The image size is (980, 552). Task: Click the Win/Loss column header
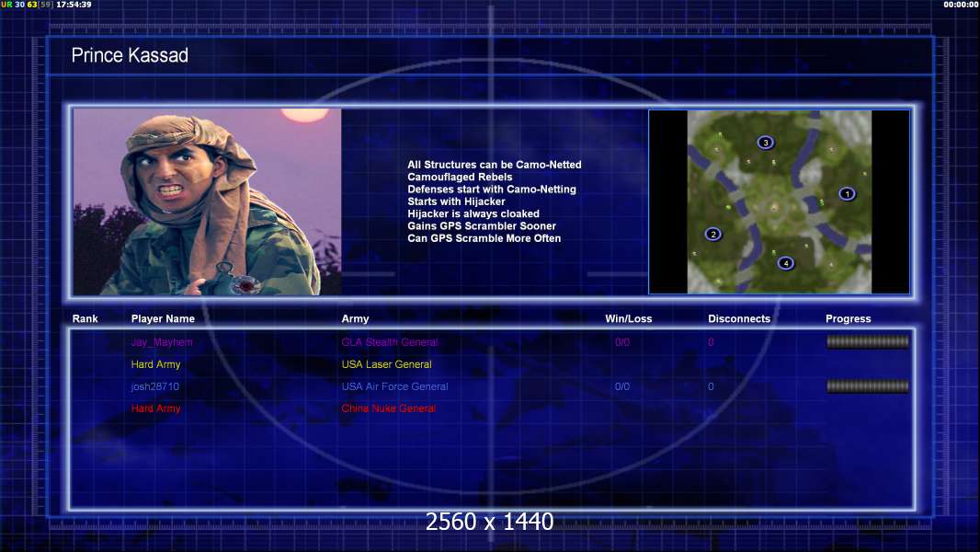coord(628,319)
